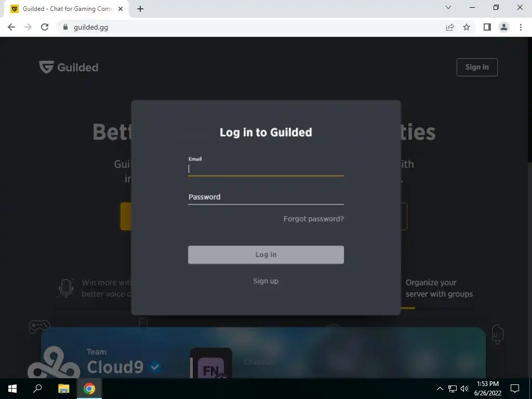Focus the Password input field
532x399 pixels.
click(265, 197)
